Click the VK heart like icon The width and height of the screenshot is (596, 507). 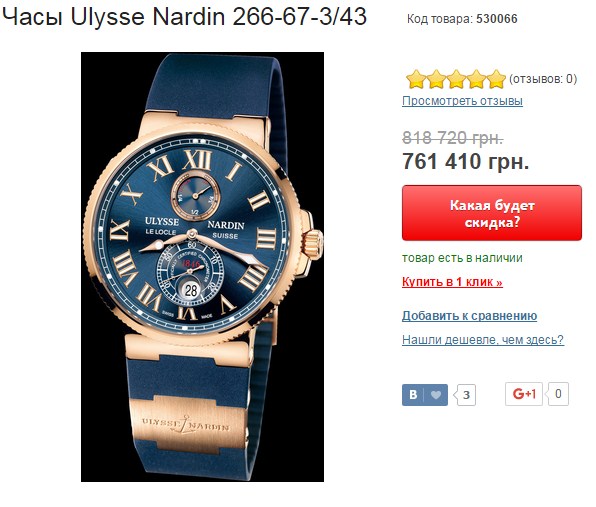(x=436, y=395)
